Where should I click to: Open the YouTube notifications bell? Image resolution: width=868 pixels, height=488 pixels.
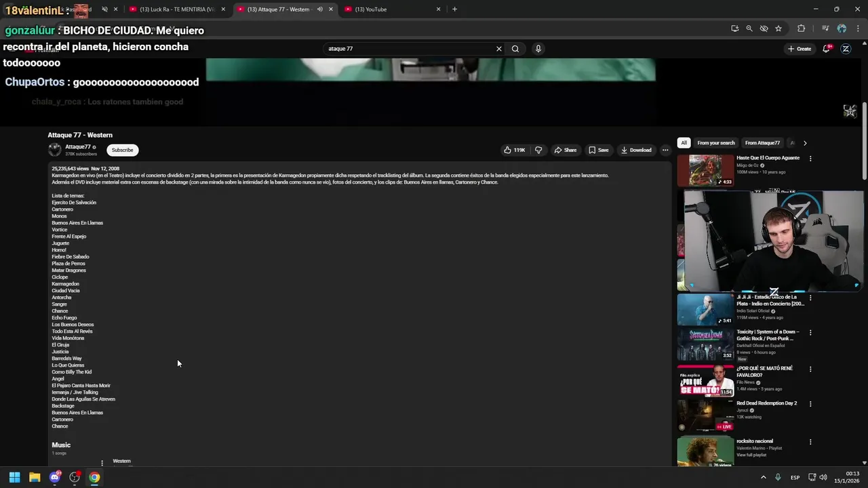[x=827, y=49]
